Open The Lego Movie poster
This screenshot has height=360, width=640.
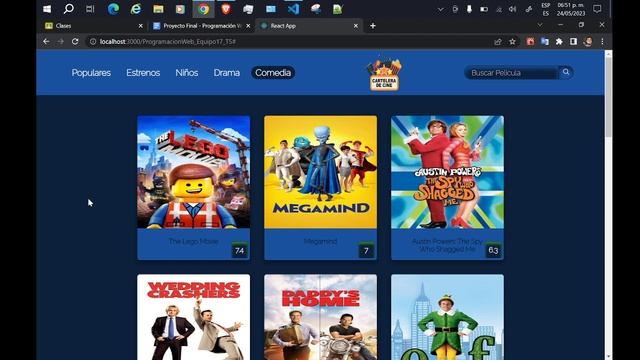(193, 172)
